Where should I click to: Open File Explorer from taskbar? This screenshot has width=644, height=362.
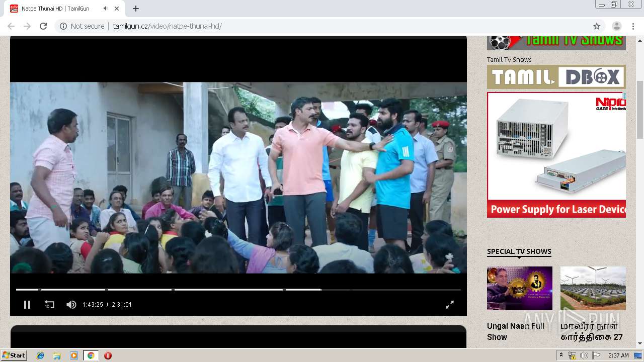[x=57, y=355]
